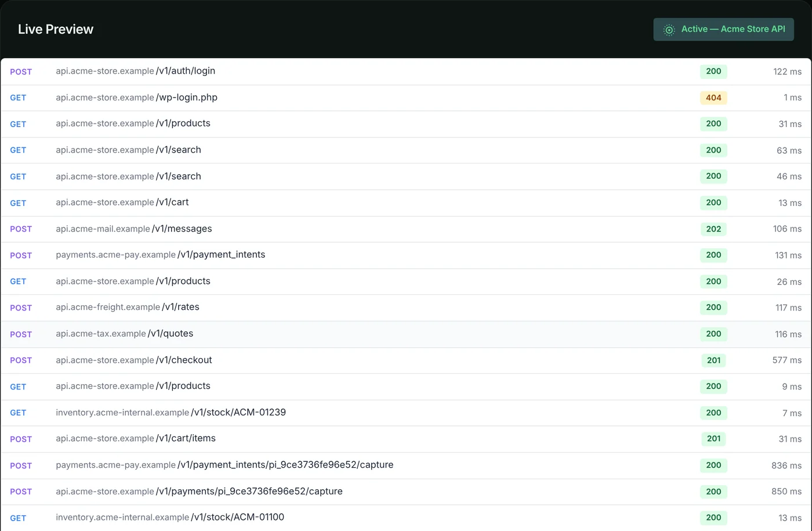Click the 117 ms duration
The width and height of the screenshot is (812, 531).
(x=789, y=308)
